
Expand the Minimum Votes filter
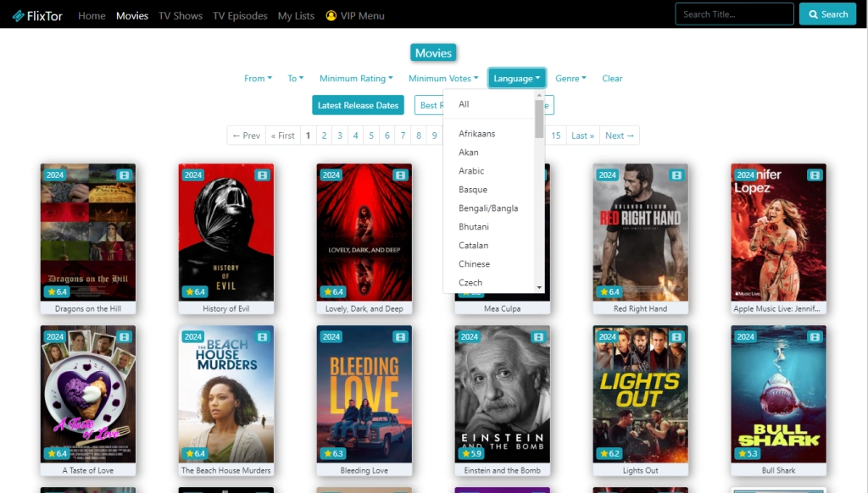click(442, 79)
